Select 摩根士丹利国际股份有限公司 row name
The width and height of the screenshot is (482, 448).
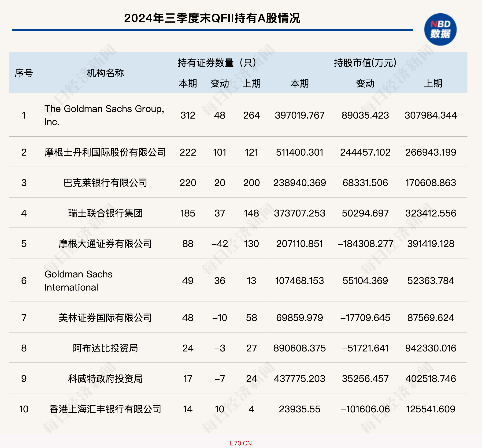point(105,152)
